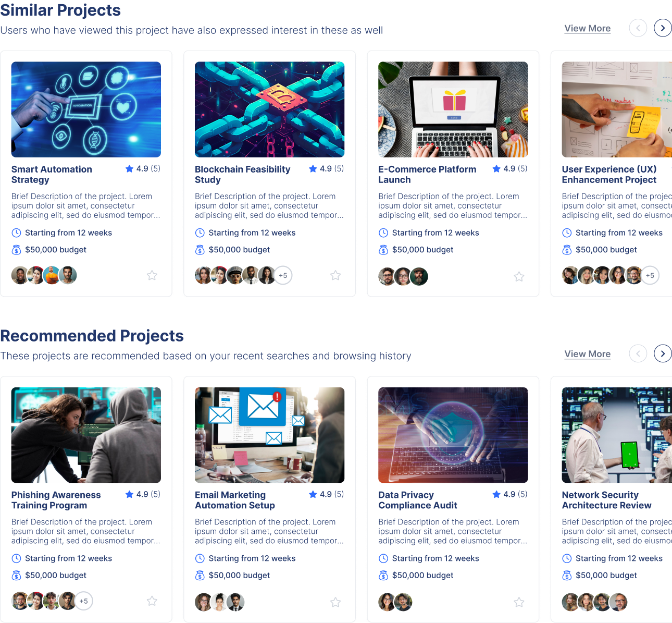
Task: Click money bag icon on Email Marketing card
Action: [200, 576]
